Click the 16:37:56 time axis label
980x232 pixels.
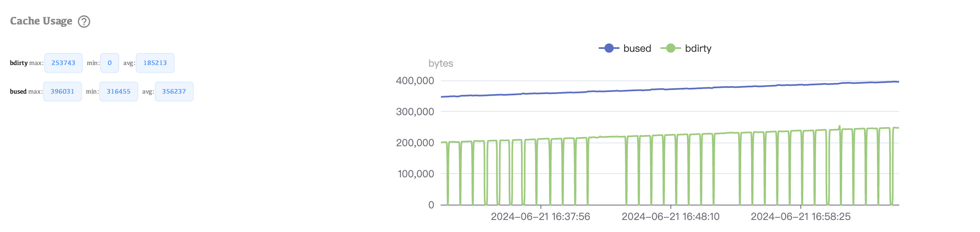coord(540,217)
